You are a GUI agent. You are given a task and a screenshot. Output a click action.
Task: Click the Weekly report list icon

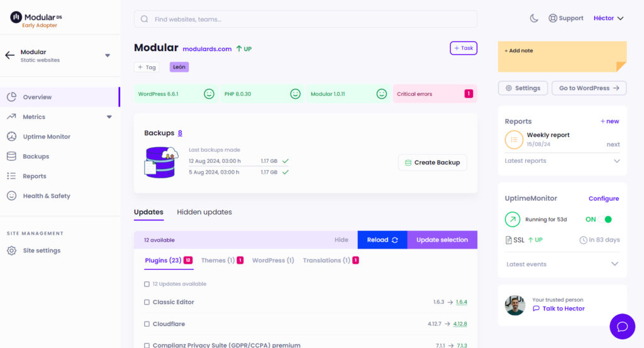point(514,140)
